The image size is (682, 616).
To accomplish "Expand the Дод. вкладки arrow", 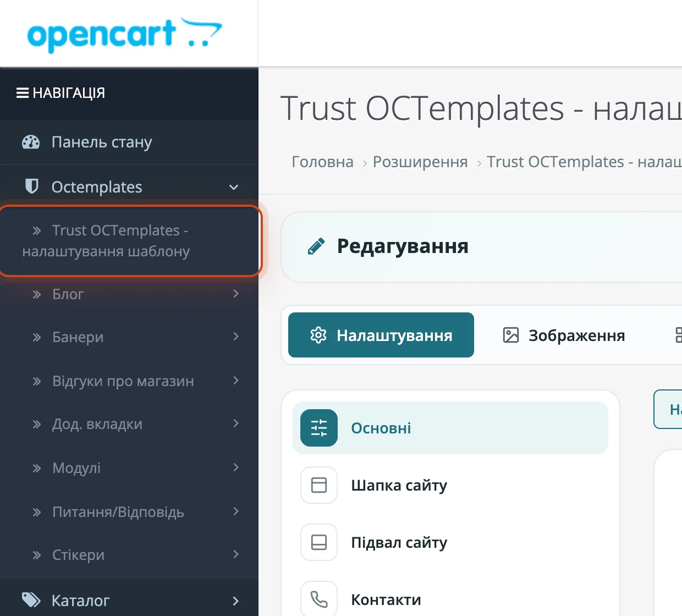I will click(236, 423).
